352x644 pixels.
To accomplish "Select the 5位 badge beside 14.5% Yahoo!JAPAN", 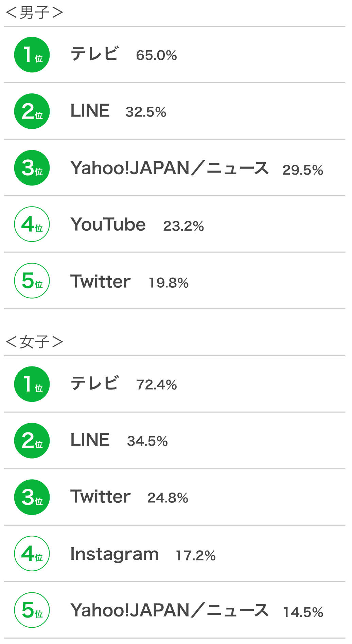I will (32, 610).
